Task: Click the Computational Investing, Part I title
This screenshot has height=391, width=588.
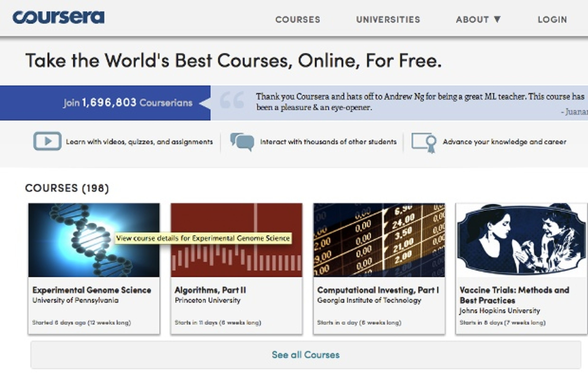Action: [x=378, y=290]
